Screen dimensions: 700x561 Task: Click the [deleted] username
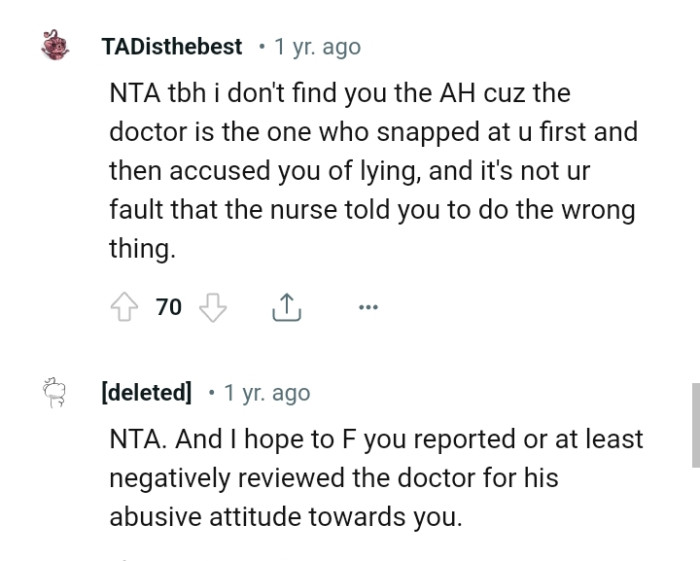click(147, 393)
